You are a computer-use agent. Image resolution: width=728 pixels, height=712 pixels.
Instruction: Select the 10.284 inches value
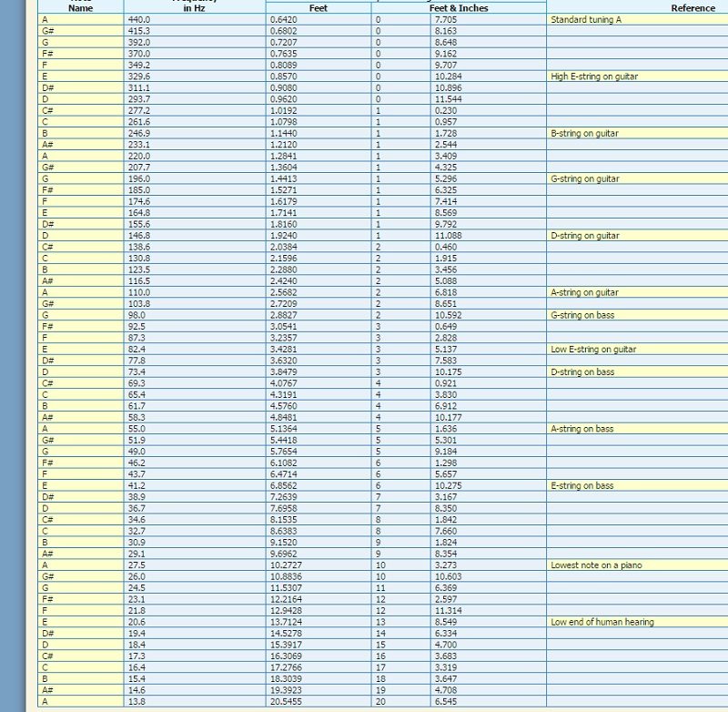coord(489,76)
